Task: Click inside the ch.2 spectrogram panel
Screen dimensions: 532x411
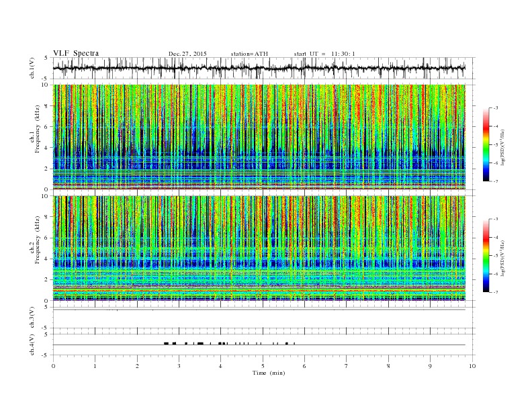Action: 259,248
